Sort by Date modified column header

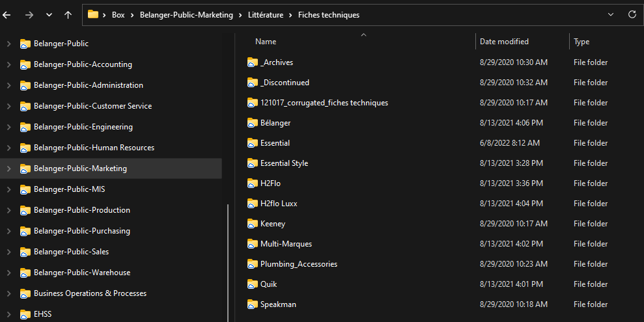504,42
